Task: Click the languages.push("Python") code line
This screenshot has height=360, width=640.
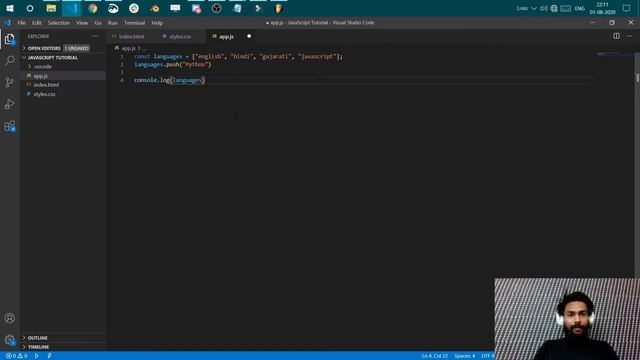Action: pyautogui.click(x=173, y=64)
